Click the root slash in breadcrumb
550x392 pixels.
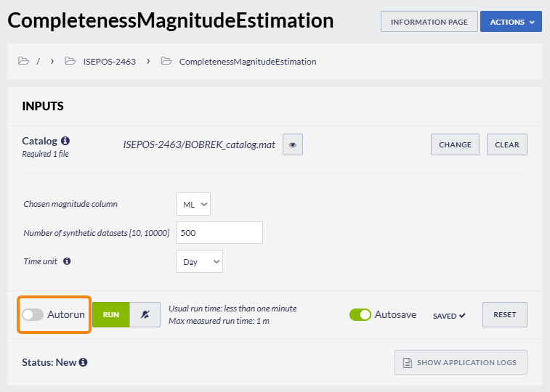click(39, 62)
